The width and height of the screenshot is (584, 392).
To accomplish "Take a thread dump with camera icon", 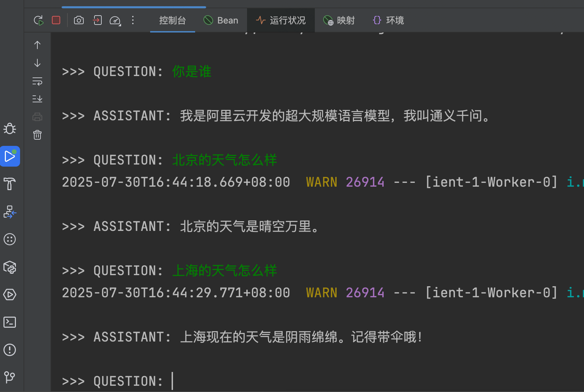I will tap(79, 20).
